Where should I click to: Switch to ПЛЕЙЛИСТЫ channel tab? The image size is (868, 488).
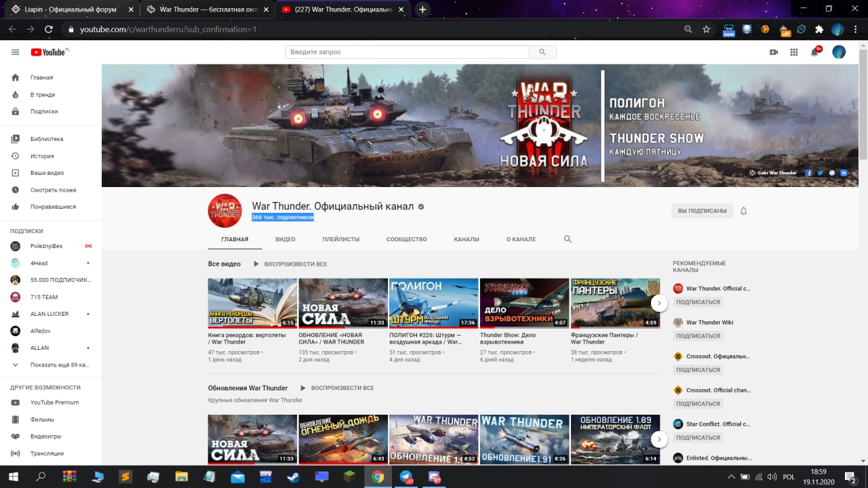[x=341, y=239]
